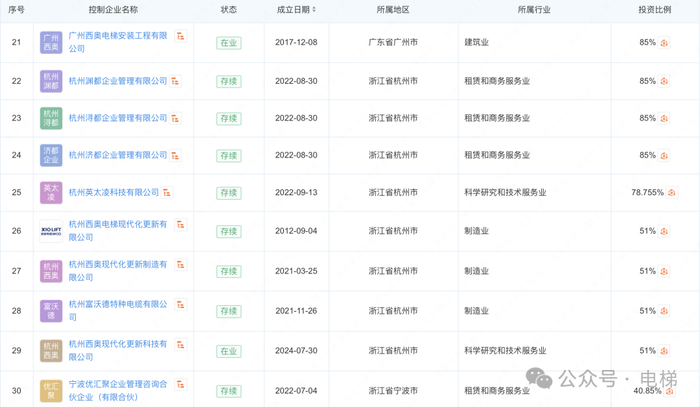Click investment chain icon next to 85% in row 23
700x407 pixels.
pyautogui.click(x=664, y=118)
